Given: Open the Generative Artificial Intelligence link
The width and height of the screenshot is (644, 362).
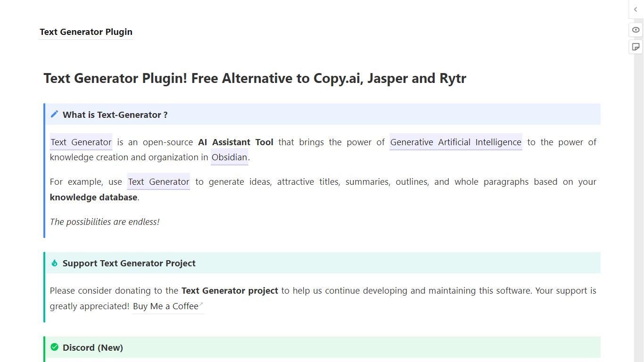Looking at the screenshot, I should 455,142.
